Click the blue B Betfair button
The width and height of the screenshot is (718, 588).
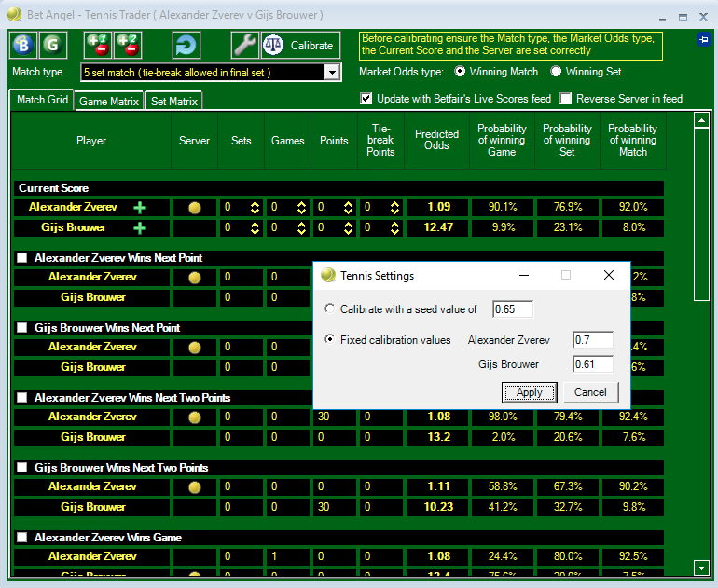(23, 45)
